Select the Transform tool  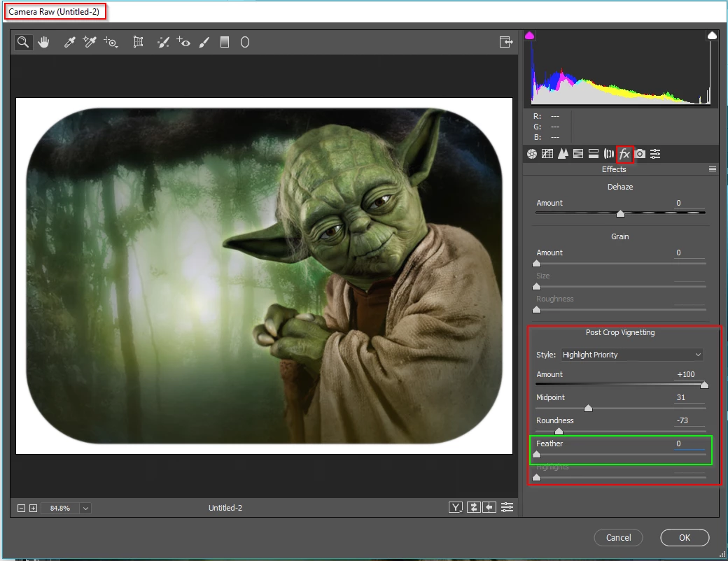138,42
